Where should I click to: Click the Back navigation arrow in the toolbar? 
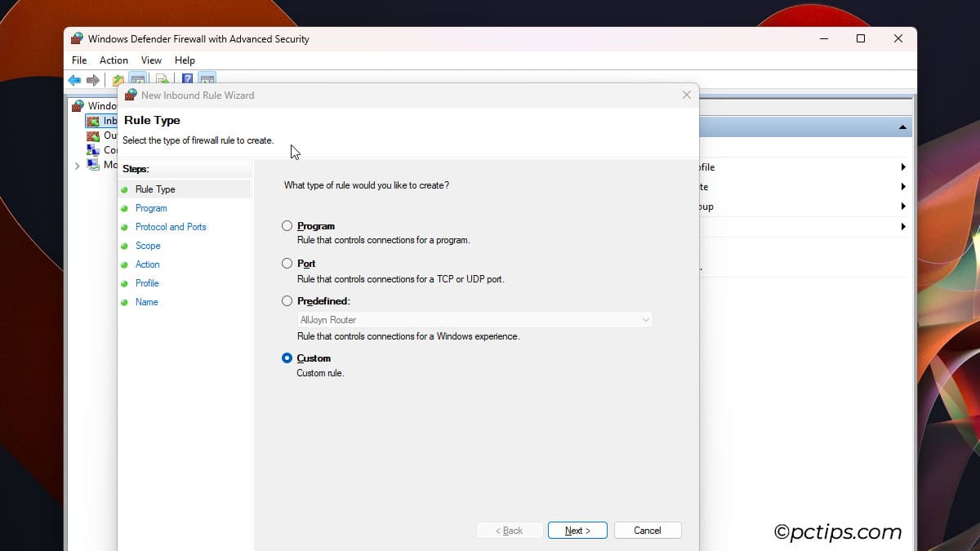(73, 78)
